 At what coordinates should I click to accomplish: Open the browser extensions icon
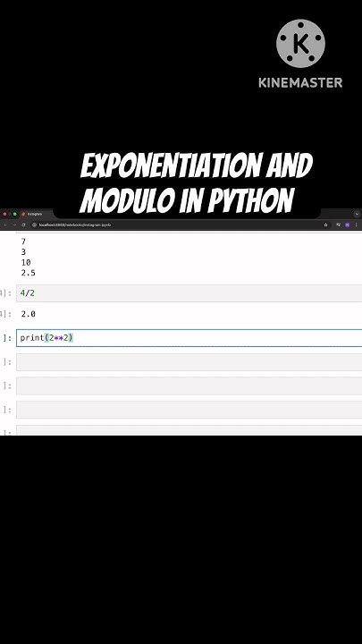(x=338, y=225)
